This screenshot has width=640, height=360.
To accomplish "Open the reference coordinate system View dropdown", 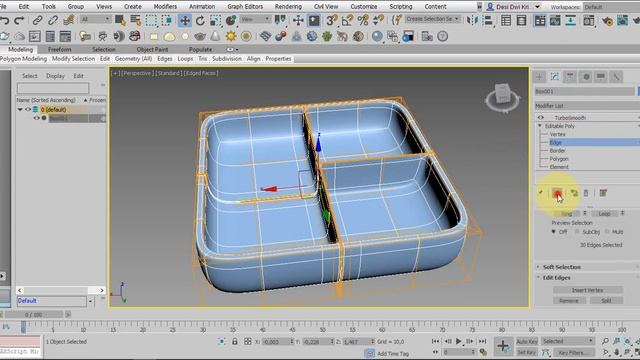I will pos(255,19).
